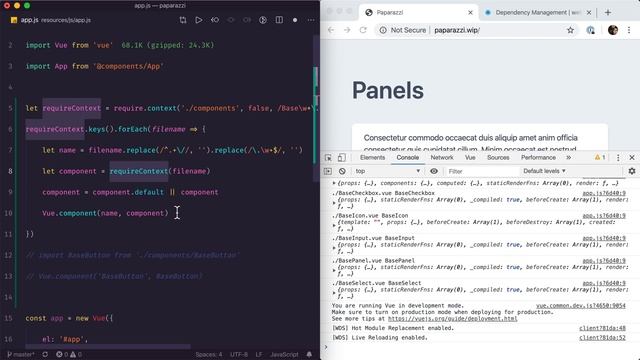Click Spaces: 4 indentation setting
This screenshot has width=640, height=360.
(209, 354)
